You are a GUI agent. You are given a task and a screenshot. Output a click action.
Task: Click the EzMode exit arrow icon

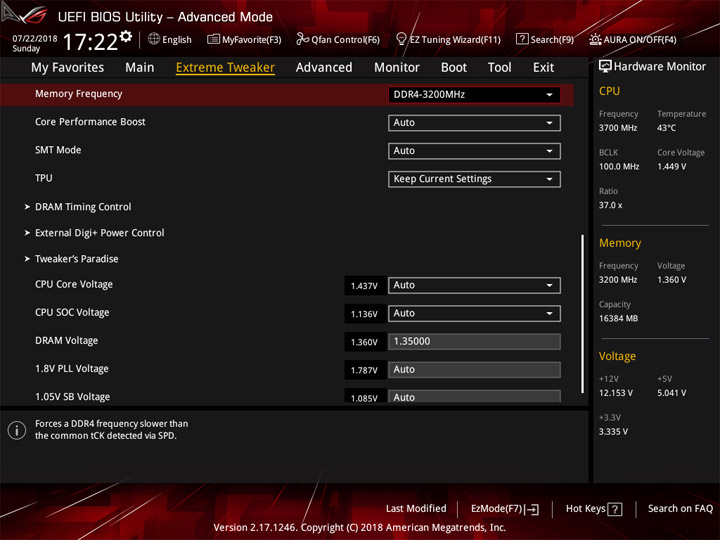(x=532, y=509)
